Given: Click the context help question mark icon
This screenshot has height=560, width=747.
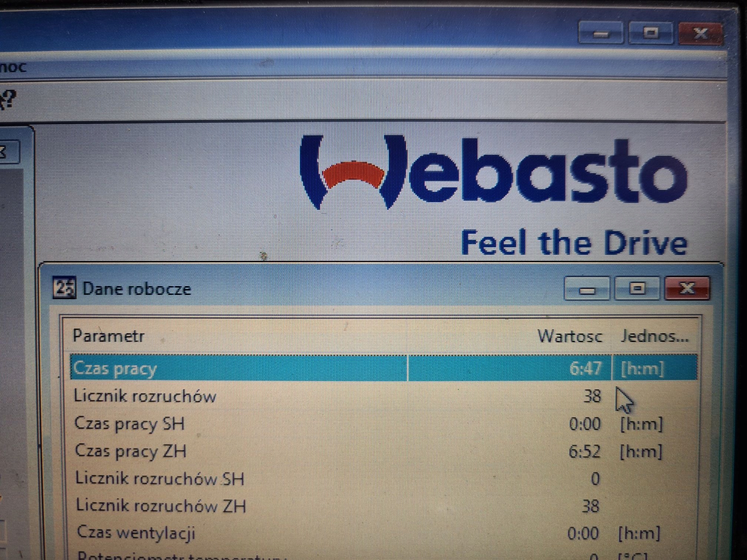Looking at the screenshot, I should (x=8, y=99).
